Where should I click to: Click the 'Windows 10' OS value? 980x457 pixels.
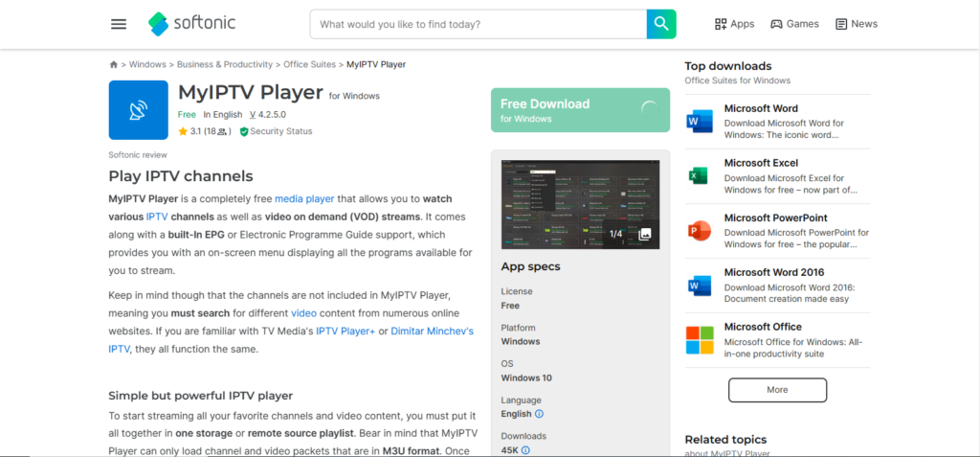[526, 378]
